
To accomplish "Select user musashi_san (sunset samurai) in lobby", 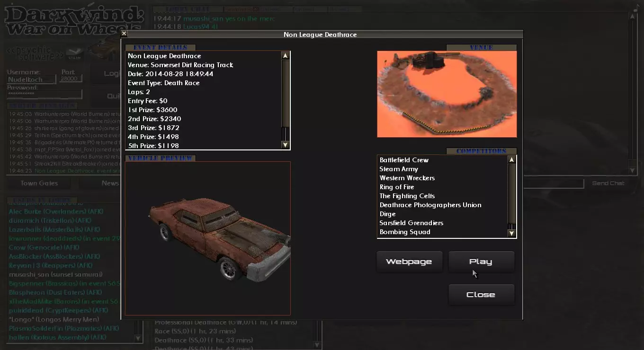I will click(x=55, y=274).
